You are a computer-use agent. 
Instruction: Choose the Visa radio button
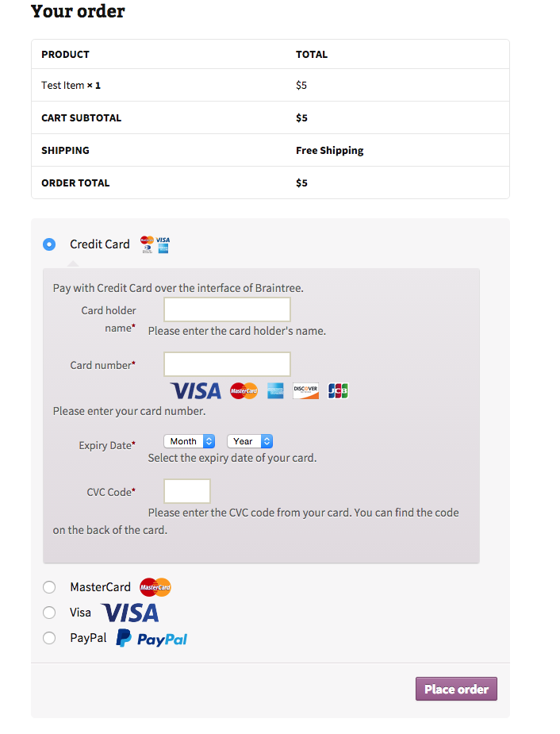[x=49, y=613]
